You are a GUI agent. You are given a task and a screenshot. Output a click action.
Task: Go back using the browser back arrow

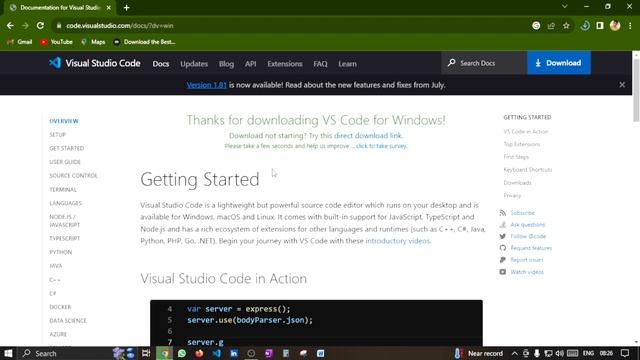coord(10,25)
